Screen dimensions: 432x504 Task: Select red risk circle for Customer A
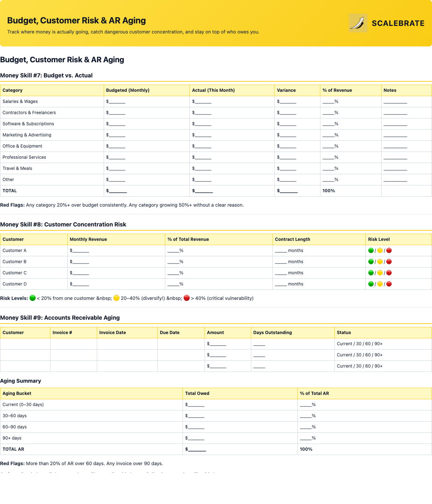[389, 251]
